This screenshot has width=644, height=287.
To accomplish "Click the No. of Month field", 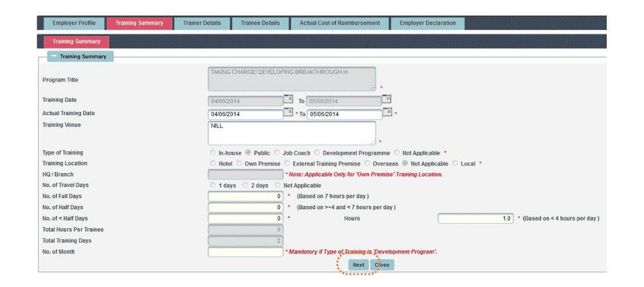I will [246, 252].
